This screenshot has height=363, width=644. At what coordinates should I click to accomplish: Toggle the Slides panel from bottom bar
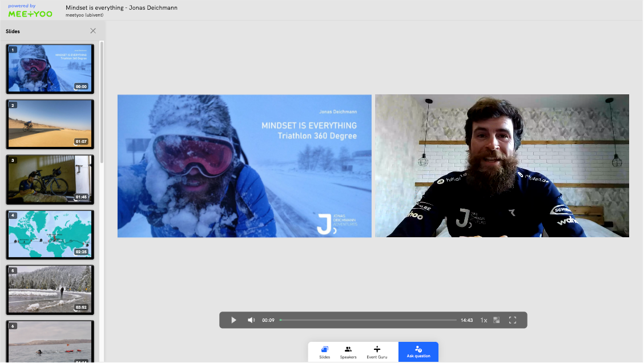click(324, 352)
